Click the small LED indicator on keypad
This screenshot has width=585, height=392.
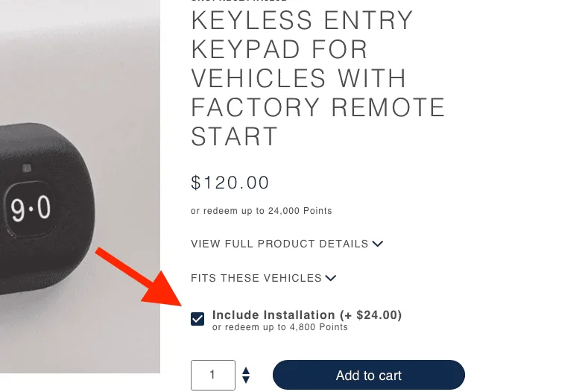[27, 168]
